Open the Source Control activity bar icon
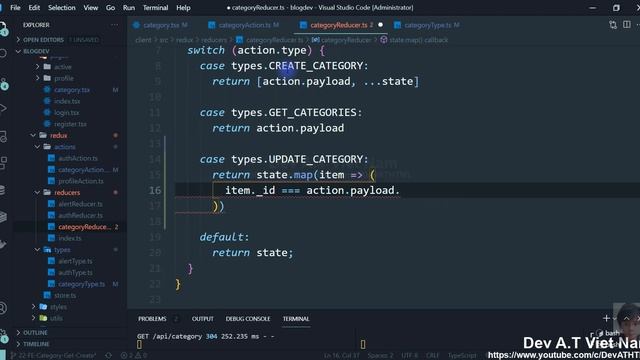Image resolution: width=640 pixels, height=360 pixels. [x=3, y=84]
